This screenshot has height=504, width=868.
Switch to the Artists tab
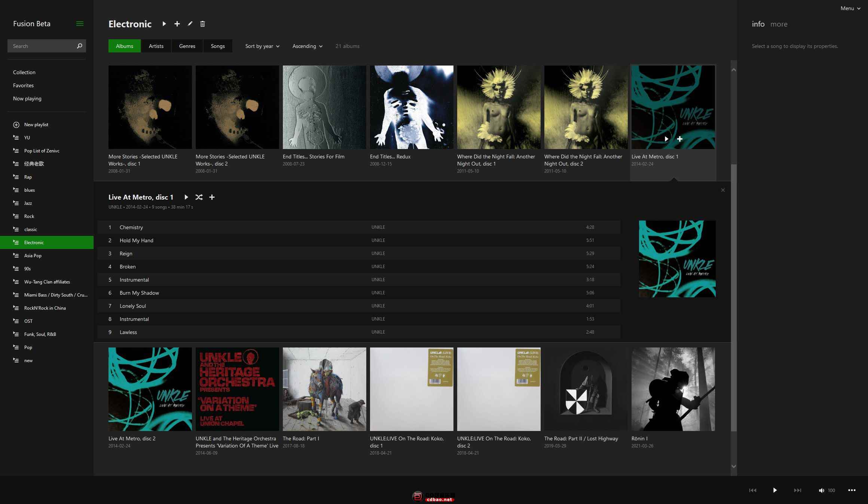156,46
